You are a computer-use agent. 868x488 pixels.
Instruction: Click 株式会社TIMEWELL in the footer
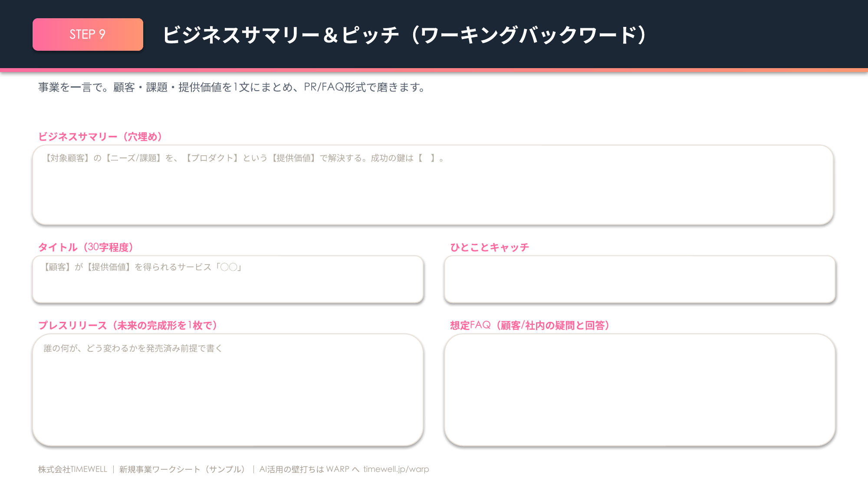(x=72, y=469)
